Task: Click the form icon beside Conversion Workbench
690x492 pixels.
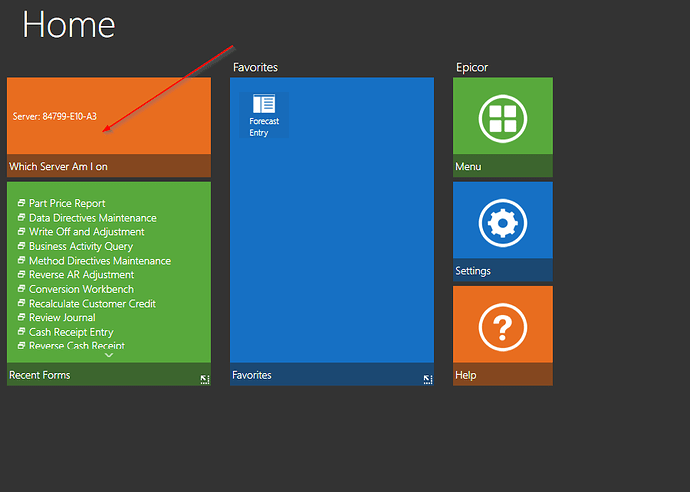Action: coord(21,289)
